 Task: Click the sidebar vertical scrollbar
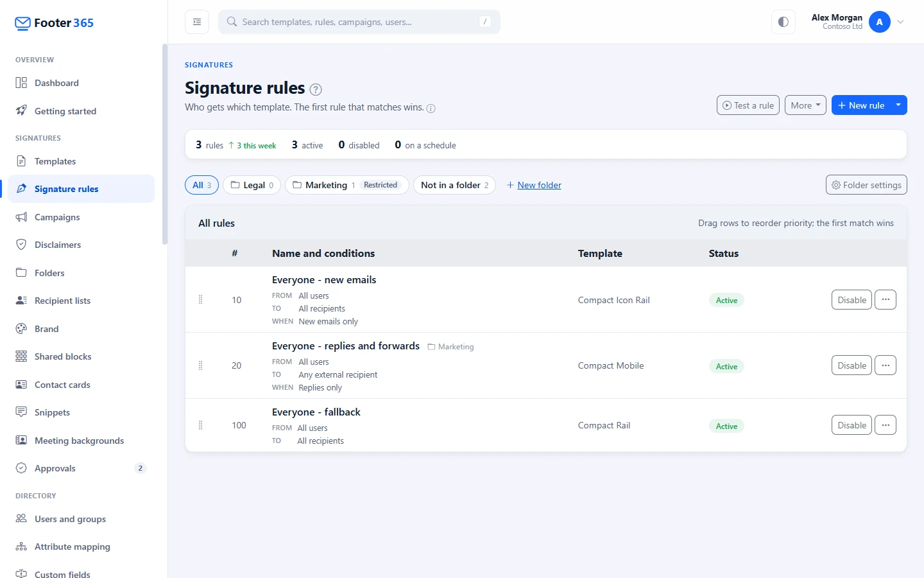click(165, 144)
